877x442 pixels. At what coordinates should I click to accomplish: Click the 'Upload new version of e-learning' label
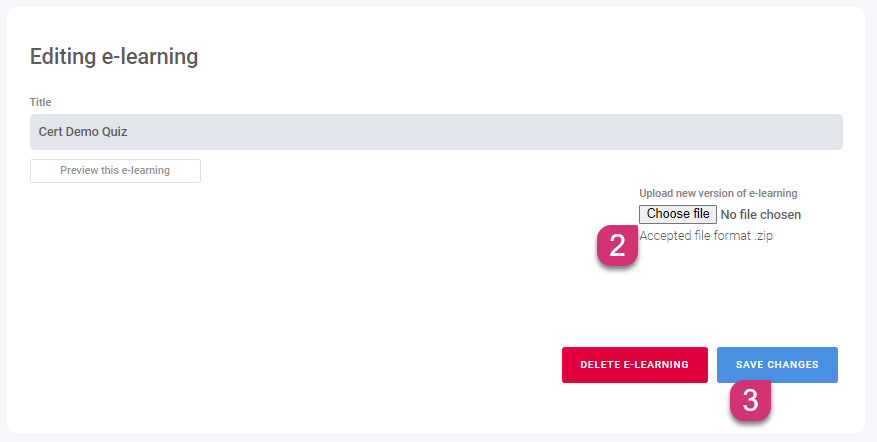pyautogui.click(x=718, y=193)
